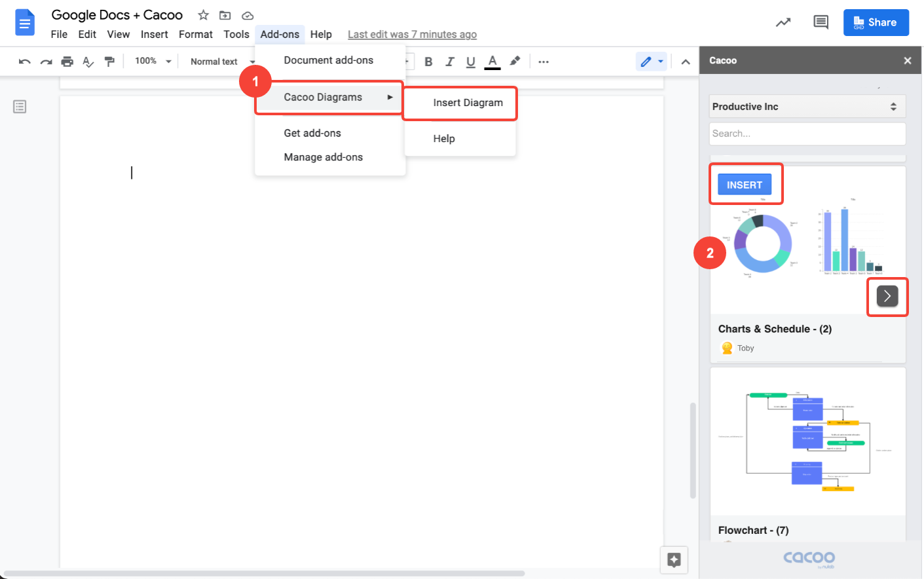Star this document
924x579 pixels.
pos(204,15)
